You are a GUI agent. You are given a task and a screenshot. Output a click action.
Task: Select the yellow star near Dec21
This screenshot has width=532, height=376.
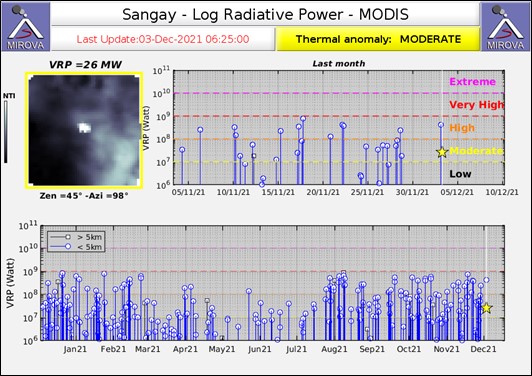pyautogui.click(x=487, y=308)
